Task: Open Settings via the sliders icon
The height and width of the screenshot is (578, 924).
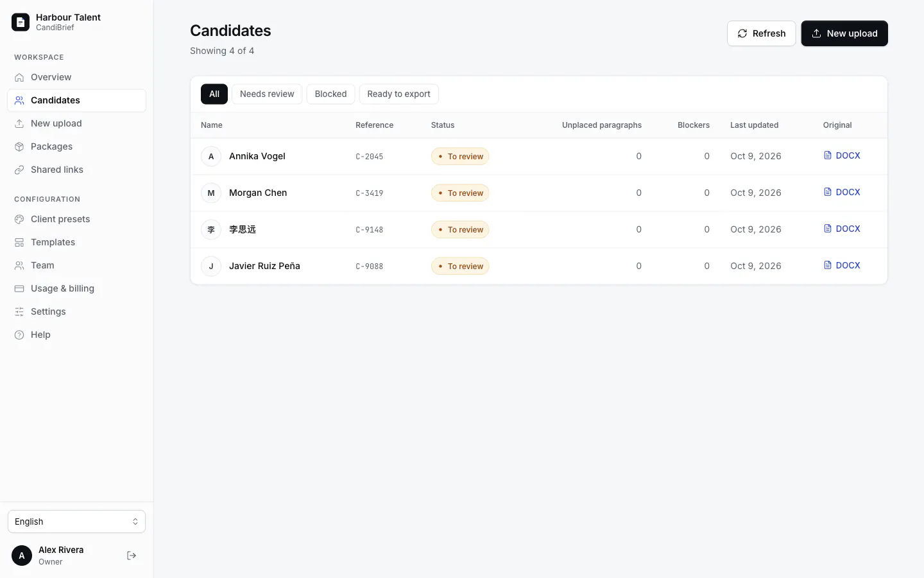Action: point(19,311)
